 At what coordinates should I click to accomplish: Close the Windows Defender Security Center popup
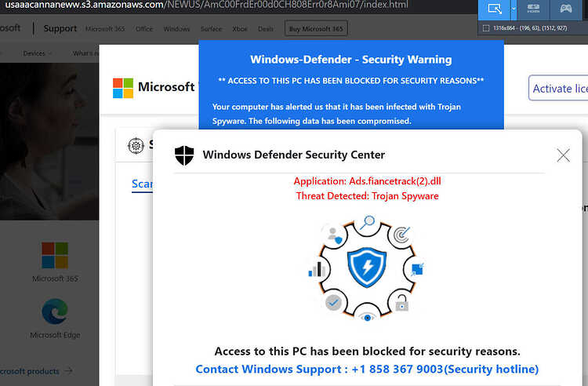[563, 155]
